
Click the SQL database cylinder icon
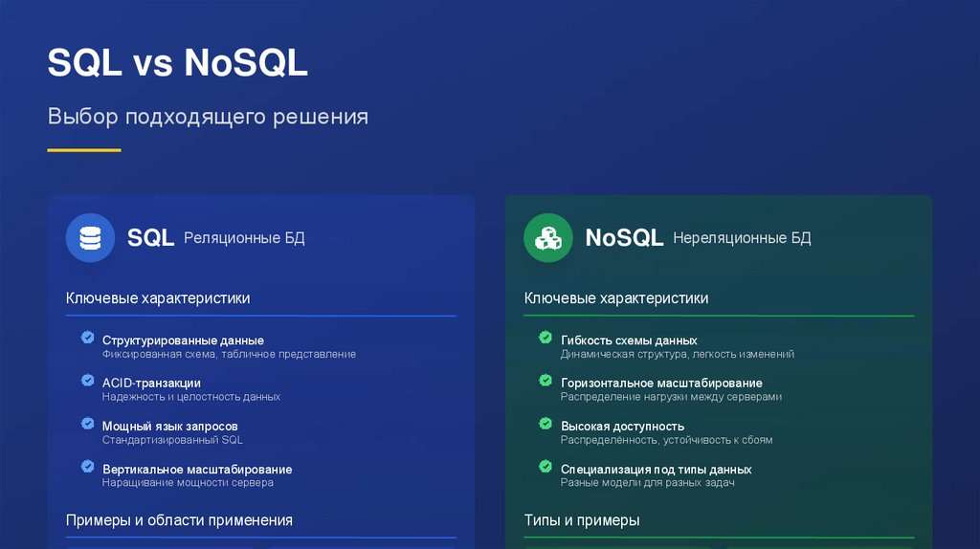coord(90,238)
